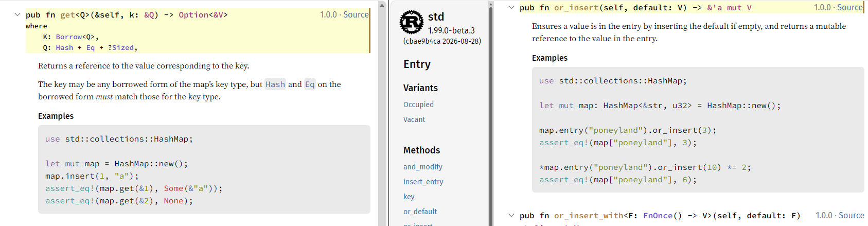Click the up arrow of left scrollbar

[x=382, y=5]
